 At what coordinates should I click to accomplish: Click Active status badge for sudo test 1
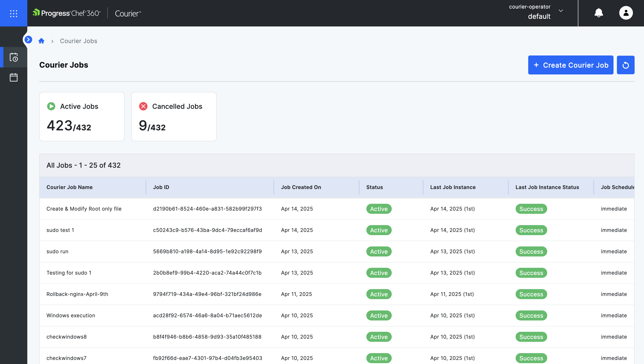379,230
